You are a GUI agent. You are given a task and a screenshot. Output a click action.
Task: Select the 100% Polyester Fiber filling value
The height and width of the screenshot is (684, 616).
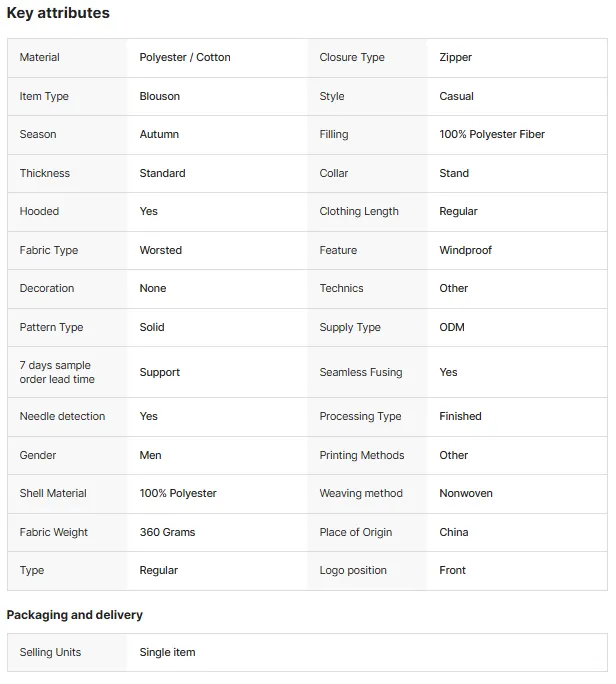pyautogui.click(x=492, y=134)
